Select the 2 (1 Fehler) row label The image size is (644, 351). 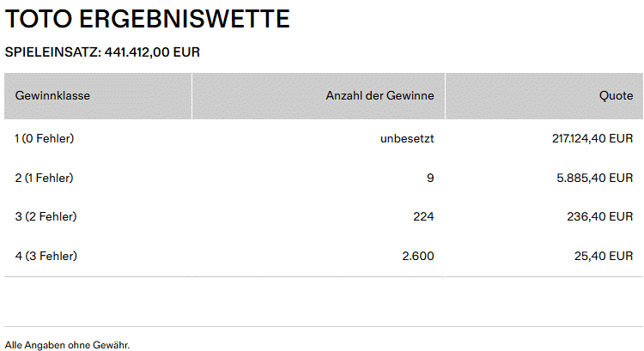44,178
